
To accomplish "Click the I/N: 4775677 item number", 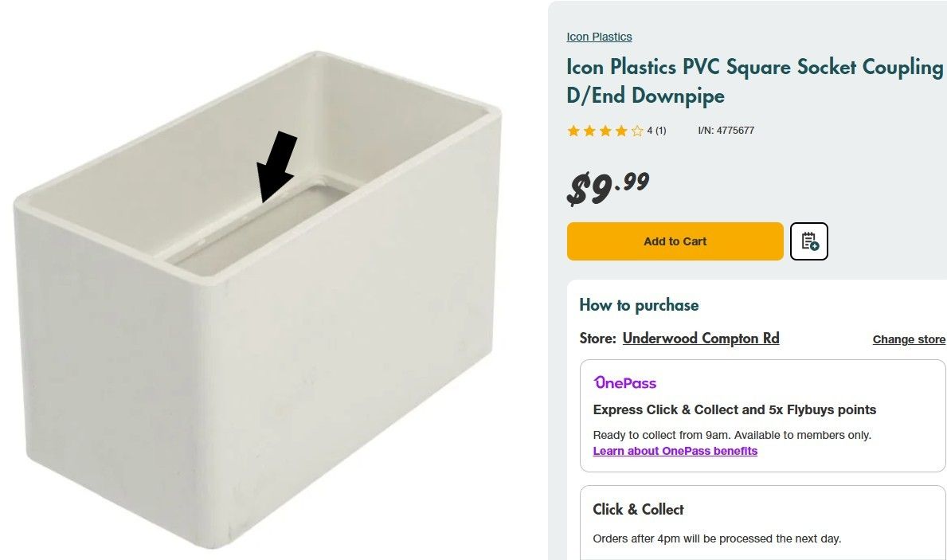I will (x=726, y=131).
